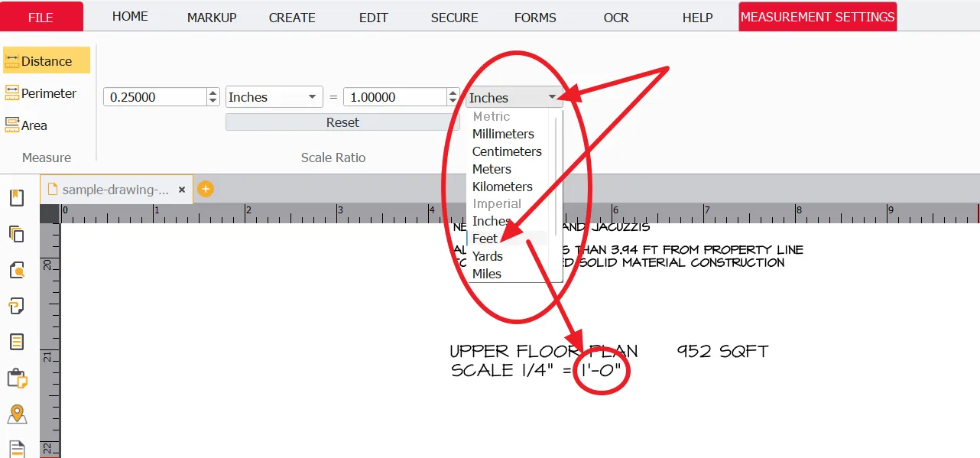Click the 1.00000 scale input field
The image size is (980, 458).
point(394,97)
